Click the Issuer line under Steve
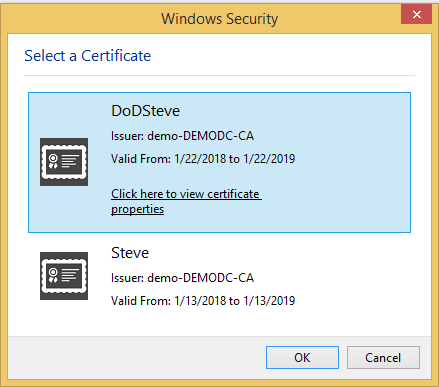This screenshot has width=439, height=387. [x=182, y=278]
